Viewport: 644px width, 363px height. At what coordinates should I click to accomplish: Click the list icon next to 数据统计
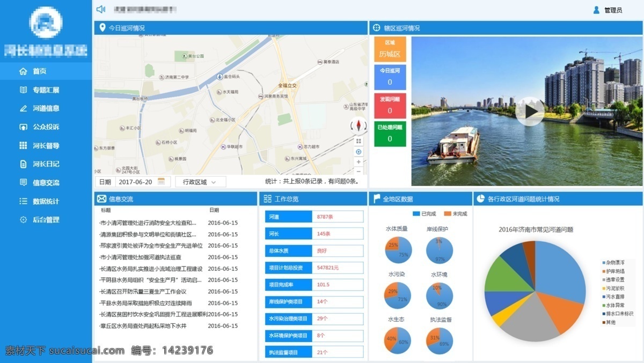pos(23,201)
